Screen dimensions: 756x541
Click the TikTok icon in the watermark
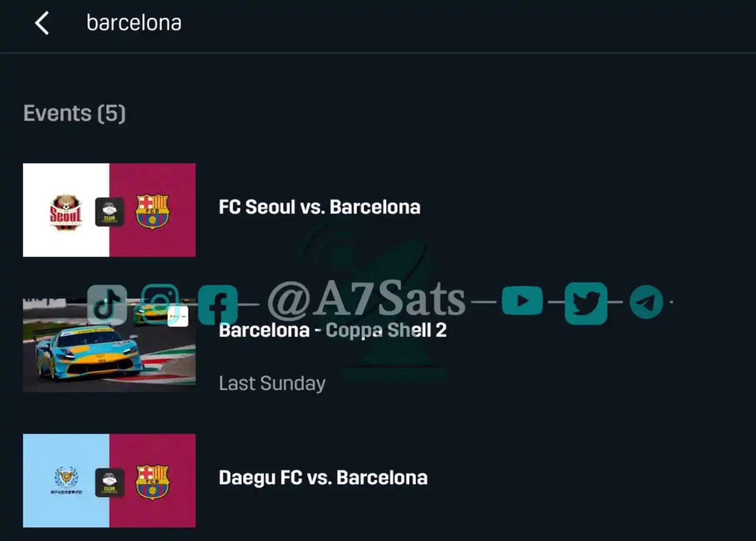pyautogui.click(x=107, y=305)
